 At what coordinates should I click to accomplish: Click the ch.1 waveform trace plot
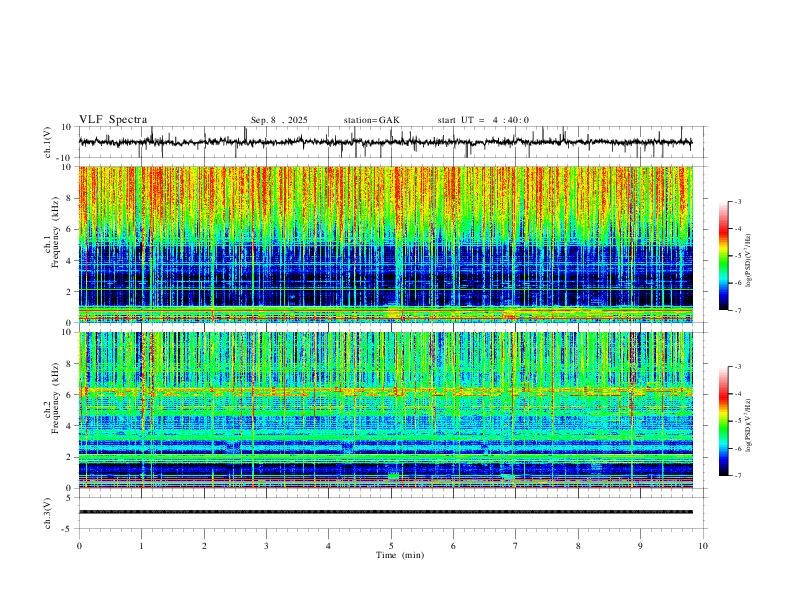point(385,142)
